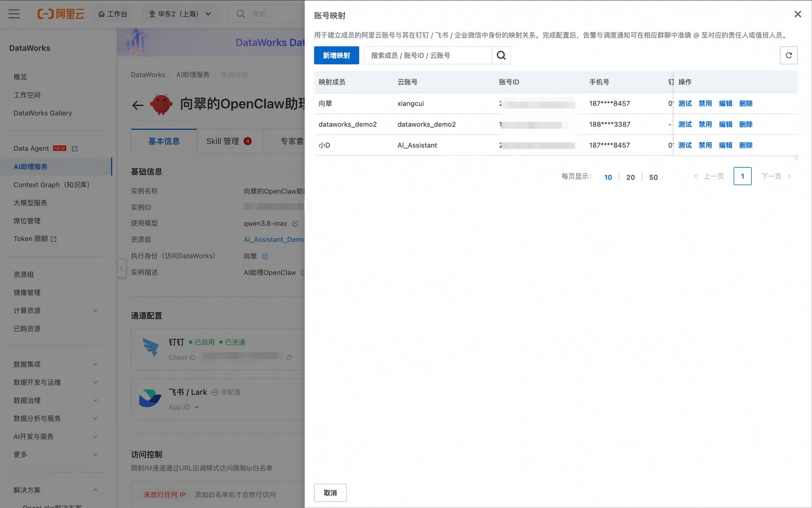The height and width of the screenshot is (508, 812).
Task: Set page size to 20
Action: (x=630, y=177)
